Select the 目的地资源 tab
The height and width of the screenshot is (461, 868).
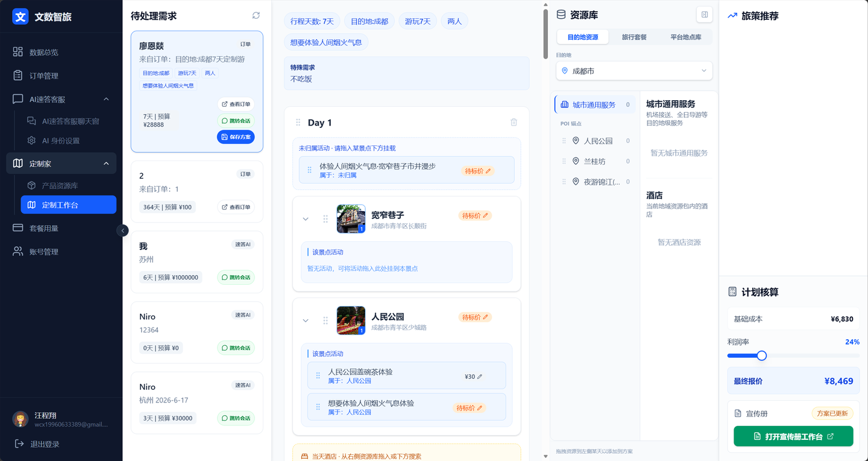coord(583,37)
